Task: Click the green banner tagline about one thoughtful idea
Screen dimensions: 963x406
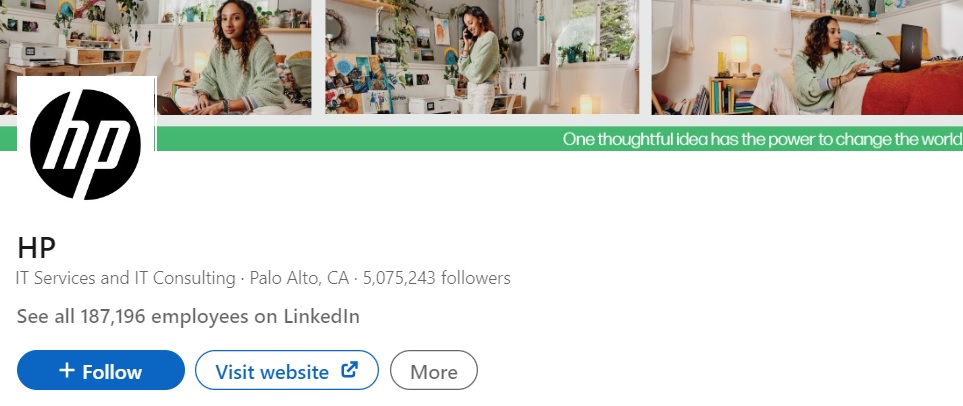Action: click(762, 139)
